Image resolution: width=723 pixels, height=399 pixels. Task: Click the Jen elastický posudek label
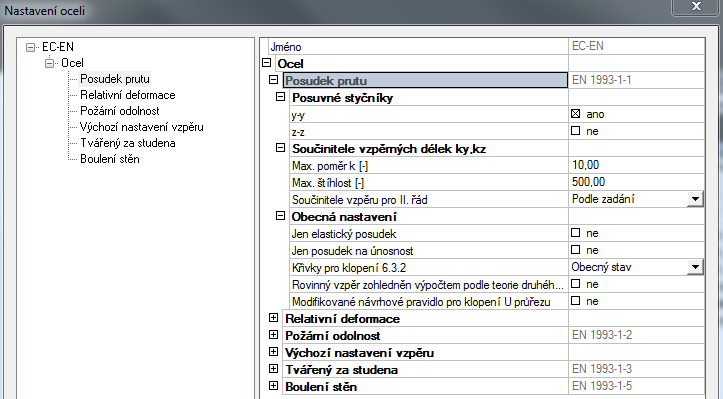(344, 234)
